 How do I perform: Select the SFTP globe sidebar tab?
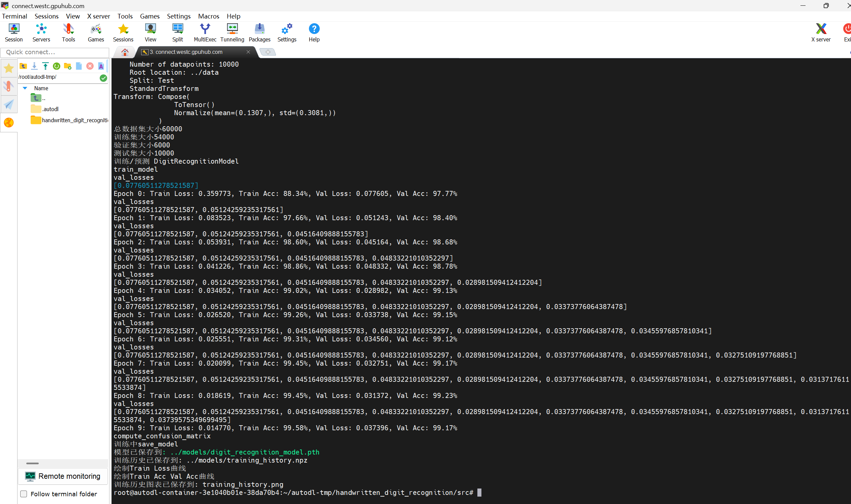[8, 122]
